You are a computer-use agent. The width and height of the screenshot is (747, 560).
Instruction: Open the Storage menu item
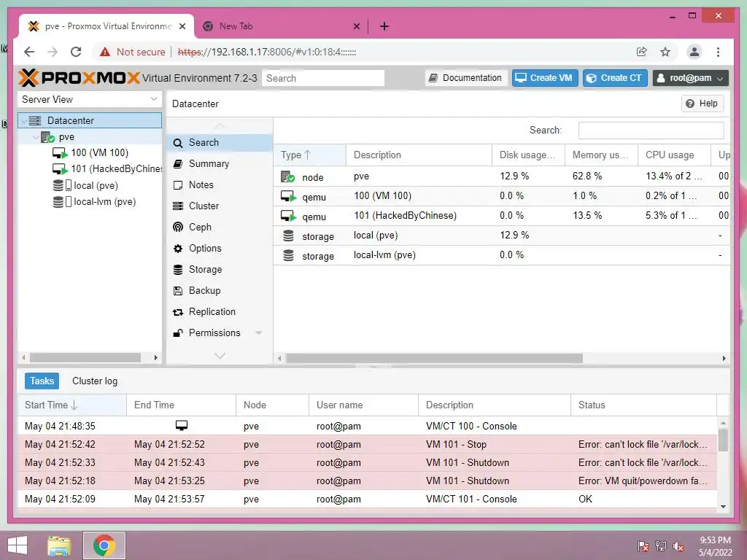[219, 269]
